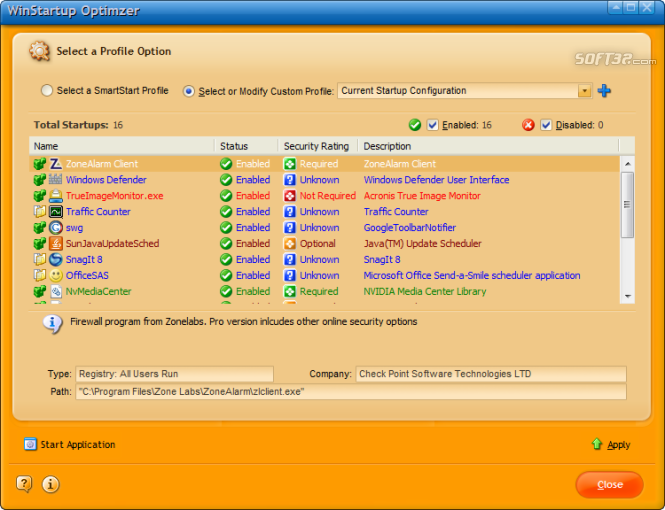Click the startup list scrollbar thumb
This screenshot has height=510, width=665.
click(x=628, y=205)
